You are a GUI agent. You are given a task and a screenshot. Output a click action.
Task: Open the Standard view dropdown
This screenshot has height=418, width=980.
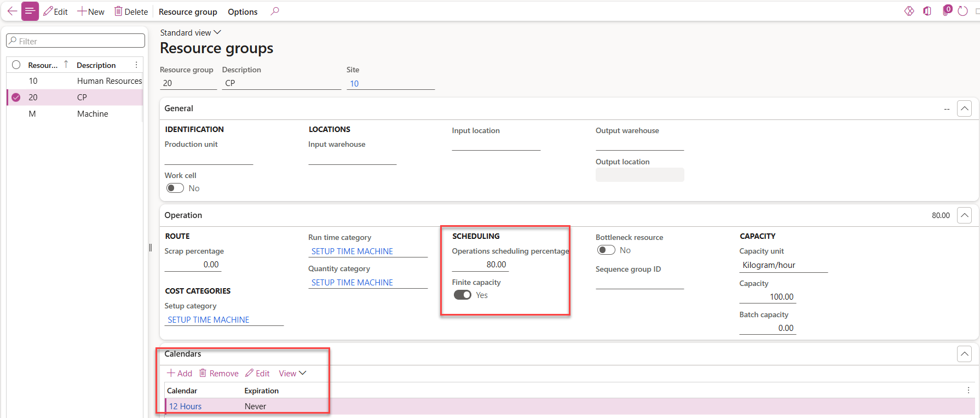[191, 33]
